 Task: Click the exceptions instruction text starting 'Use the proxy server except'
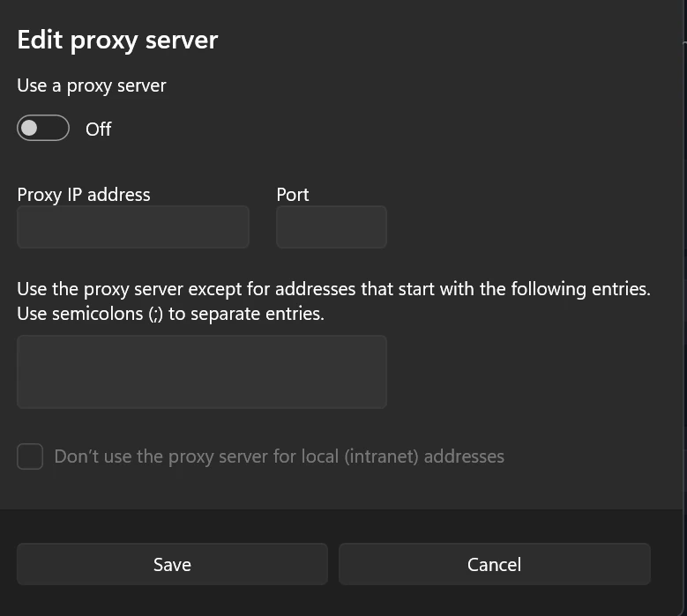333,289
